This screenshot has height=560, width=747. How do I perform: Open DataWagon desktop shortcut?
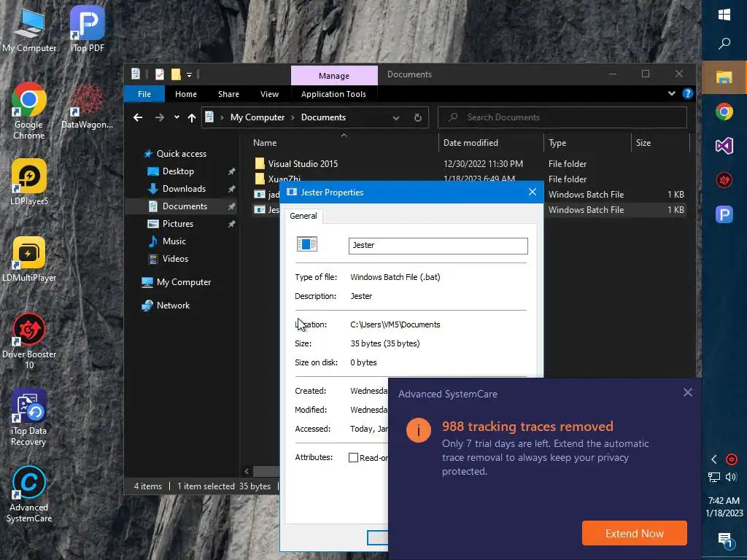[x=88, y=106]
